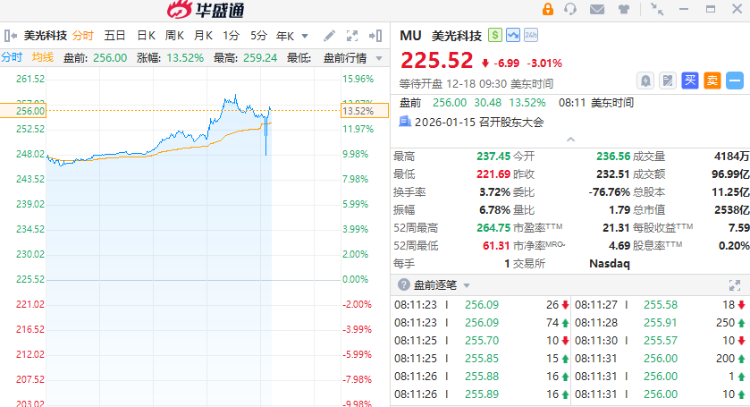Switch to 周K chart tab

pyautogui.click(x=175, y=36)
